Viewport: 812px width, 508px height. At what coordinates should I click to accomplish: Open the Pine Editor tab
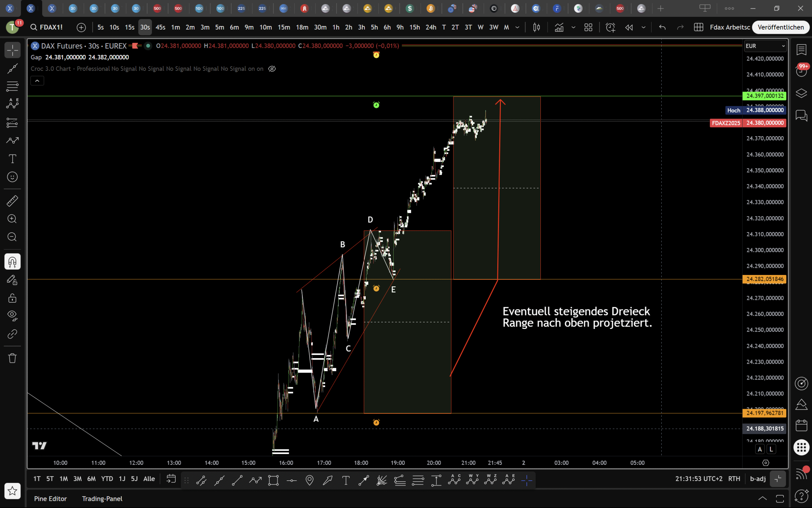tap(50, 499)
